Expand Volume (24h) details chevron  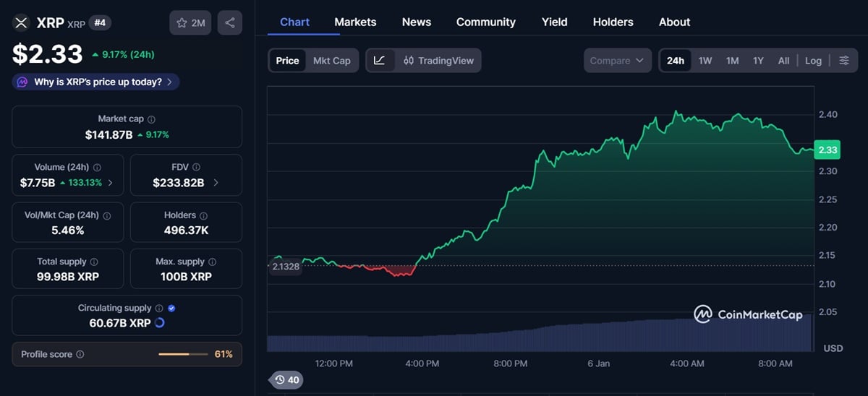click(x=111, y=183)
